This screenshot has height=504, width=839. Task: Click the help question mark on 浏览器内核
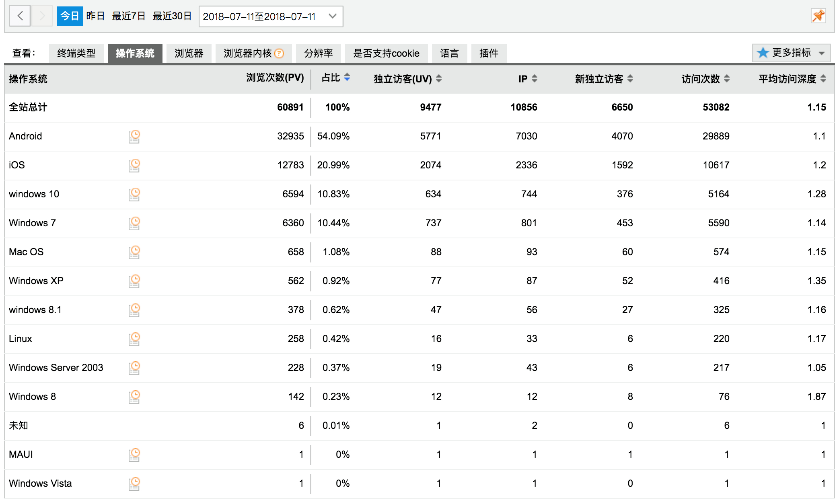(279, 53)
